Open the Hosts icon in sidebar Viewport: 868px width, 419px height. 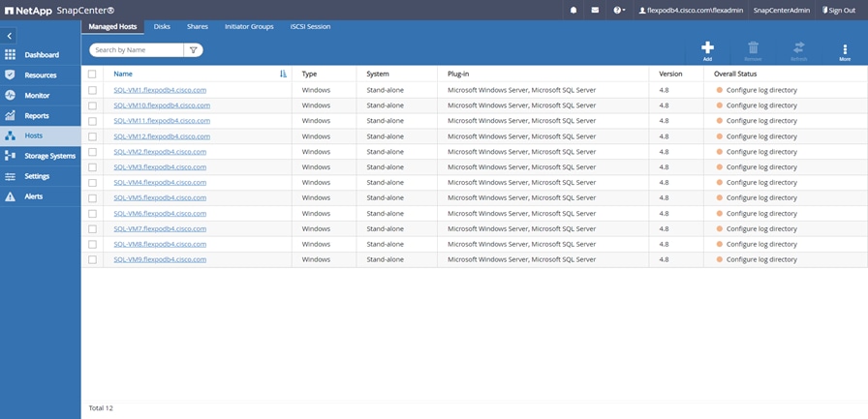(x=10, y=135)
